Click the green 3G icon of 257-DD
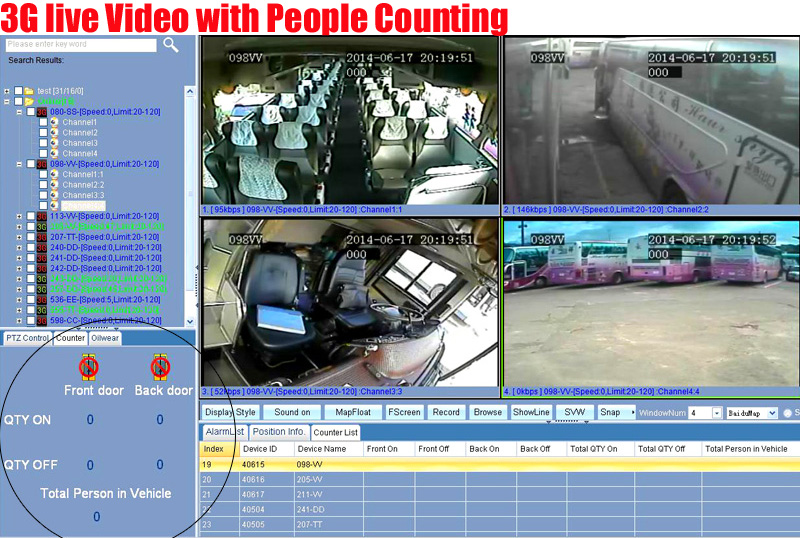 42,289
